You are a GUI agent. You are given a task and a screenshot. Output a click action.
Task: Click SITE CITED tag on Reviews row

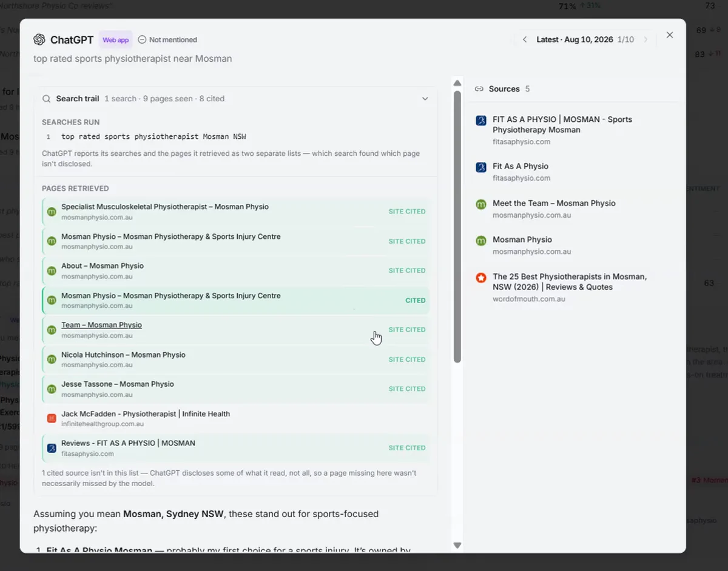(407, 448)
